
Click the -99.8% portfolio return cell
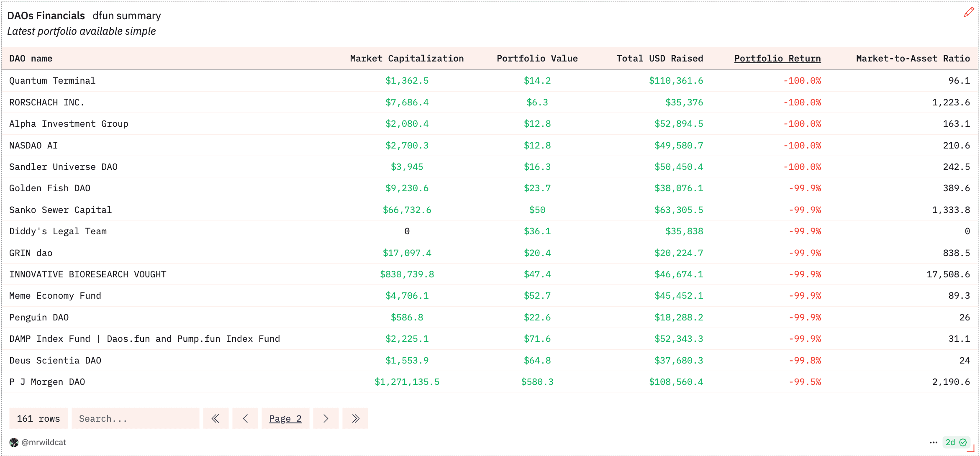tap(805, 361)
